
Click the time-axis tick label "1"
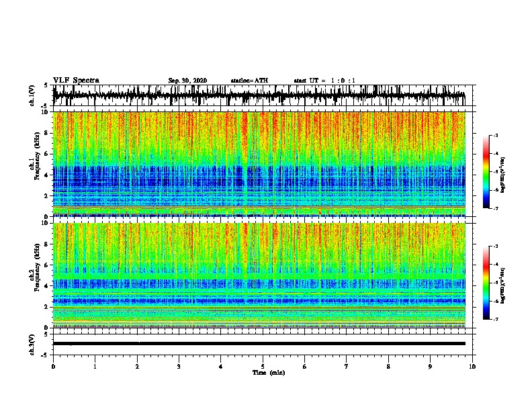95,367
